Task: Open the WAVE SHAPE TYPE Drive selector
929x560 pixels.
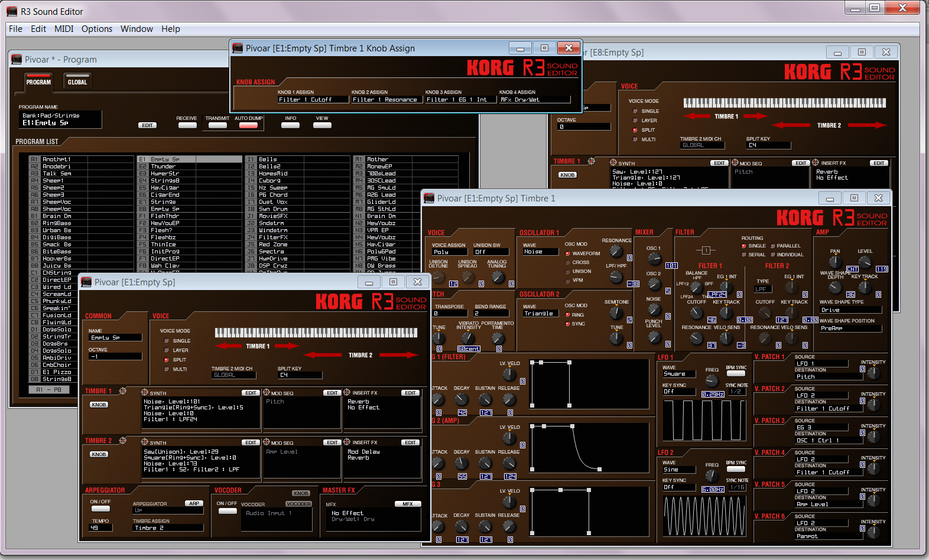Action: 850,310
